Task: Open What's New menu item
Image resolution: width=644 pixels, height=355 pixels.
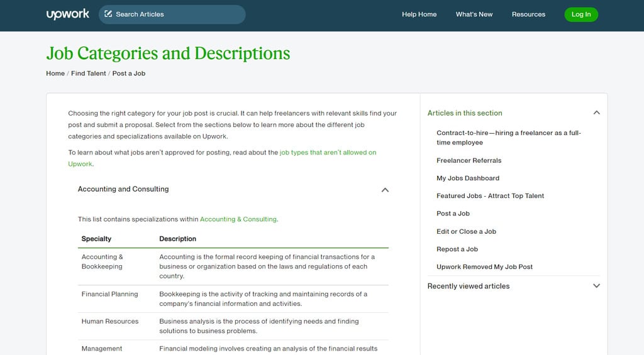Action: pos(474,14)
